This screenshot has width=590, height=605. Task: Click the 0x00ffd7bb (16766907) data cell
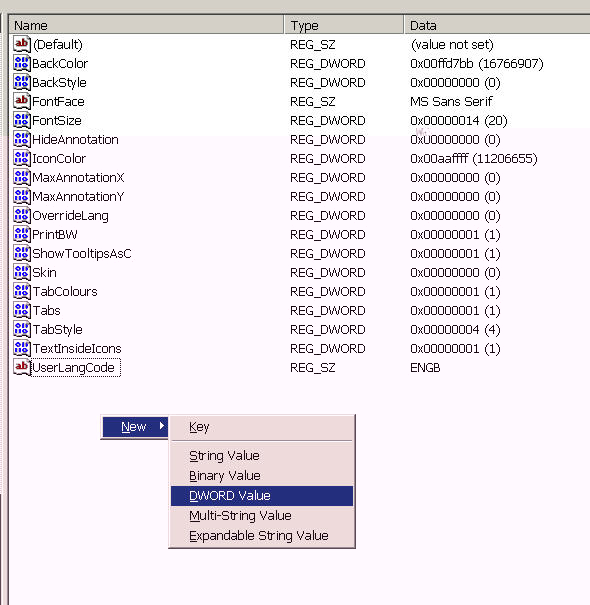(x=477, y=63)
